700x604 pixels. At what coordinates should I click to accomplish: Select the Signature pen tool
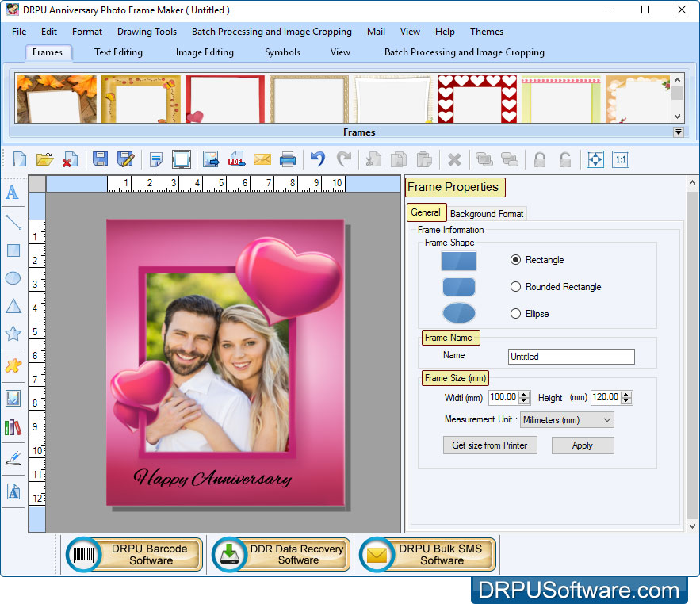pos(13,459)
